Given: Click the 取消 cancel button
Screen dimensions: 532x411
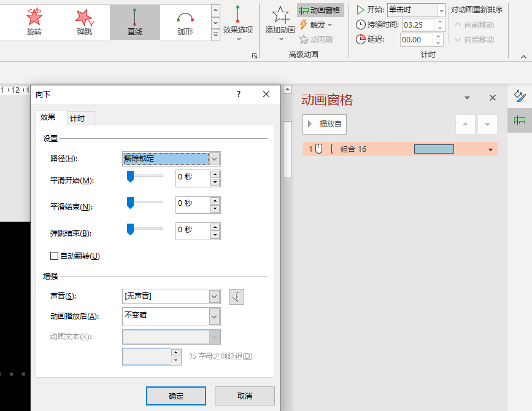Looking at the screenshot, I should pyautogui.click(x=244, y=396).
